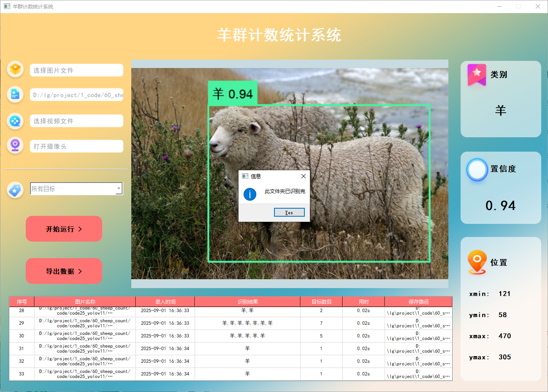The image size is (548, 392).
Task: Click the 打开摄像头 input field
Action: [76, 146]
